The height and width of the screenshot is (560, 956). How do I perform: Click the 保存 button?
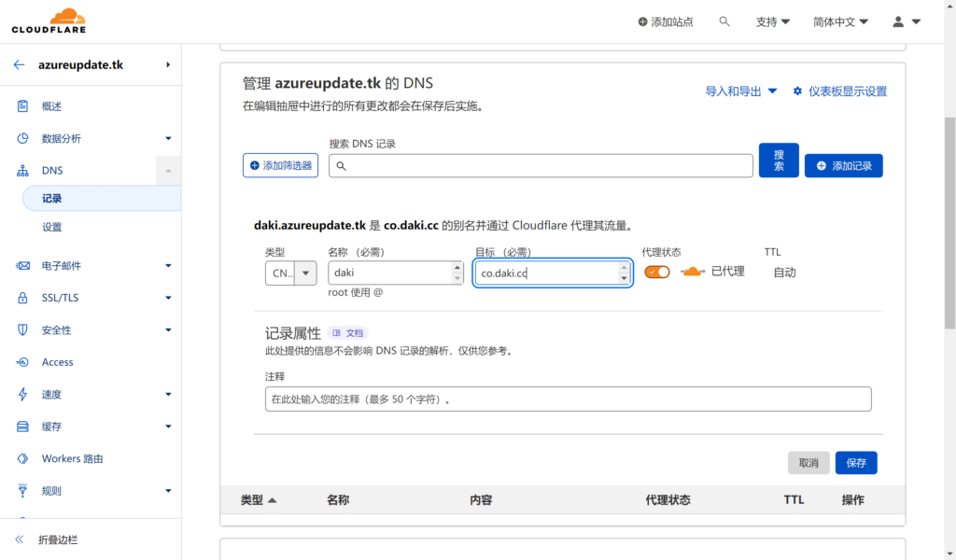(856, 463)
